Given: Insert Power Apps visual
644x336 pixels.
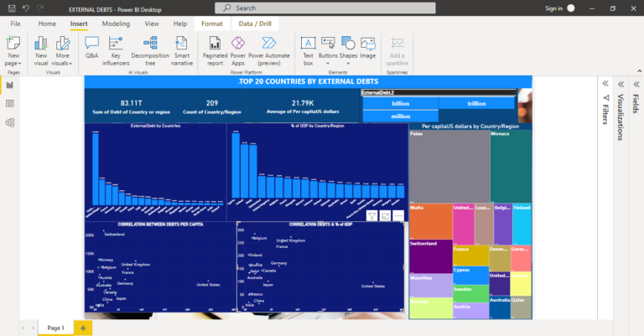Looking at the screenshot, I should (238, 51).
